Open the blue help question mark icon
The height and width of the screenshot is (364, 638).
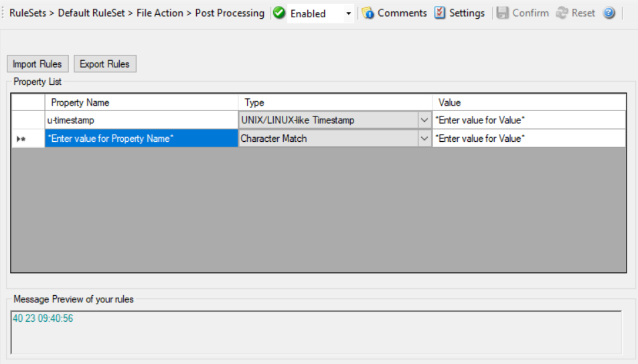tap(609, 13)
